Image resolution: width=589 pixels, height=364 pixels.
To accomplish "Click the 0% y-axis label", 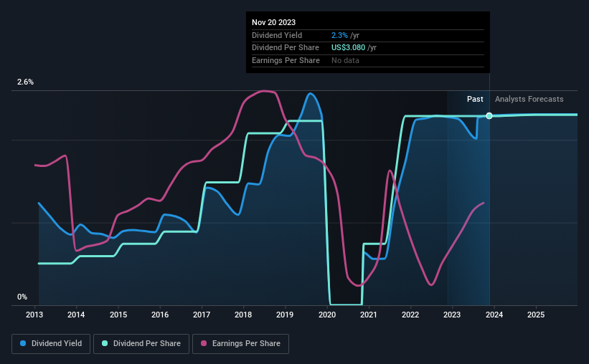I will [x=22, y=297].
